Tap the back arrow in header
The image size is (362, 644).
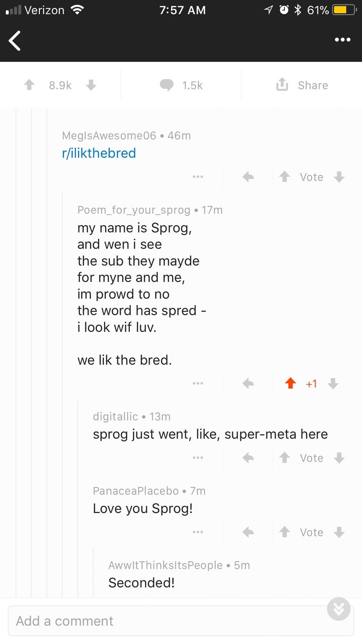15,41
